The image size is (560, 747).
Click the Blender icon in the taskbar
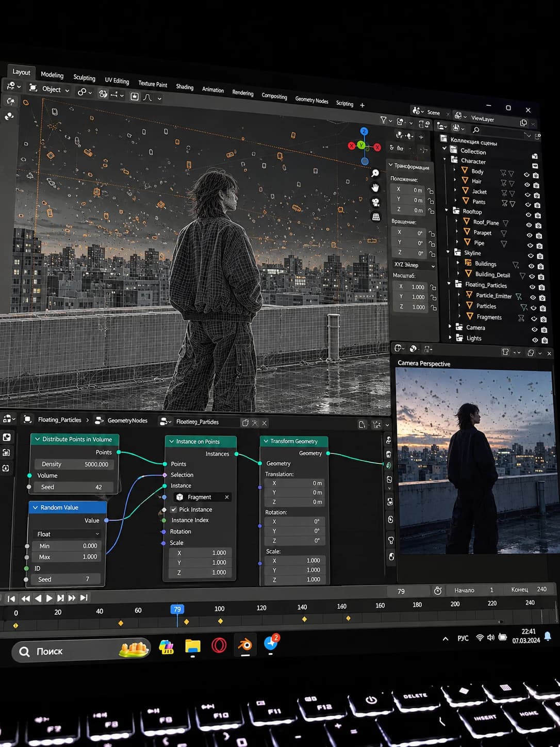point(245,645)
